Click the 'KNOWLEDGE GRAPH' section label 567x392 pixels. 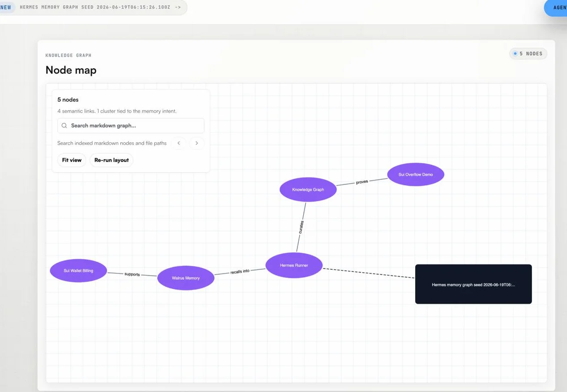[68, 55]
